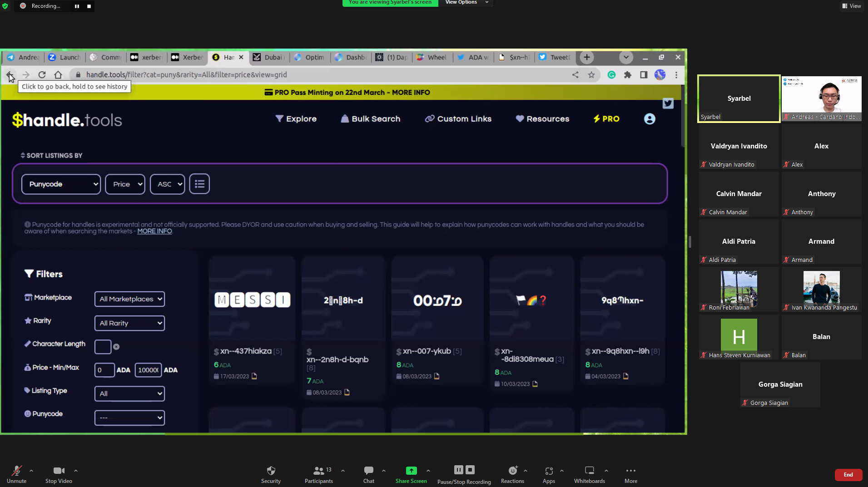Copy handle from xn--437hiakza card date row
This screenshot has height=487, width=868.
click(254, 376)
